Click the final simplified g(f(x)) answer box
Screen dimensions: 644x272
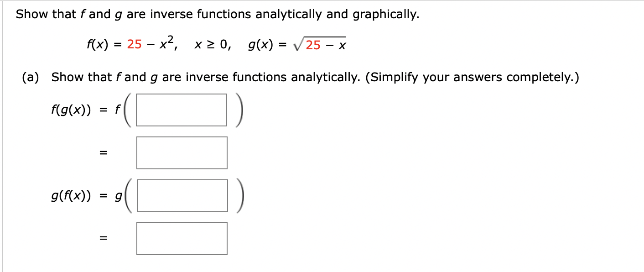tap(182, 238)
